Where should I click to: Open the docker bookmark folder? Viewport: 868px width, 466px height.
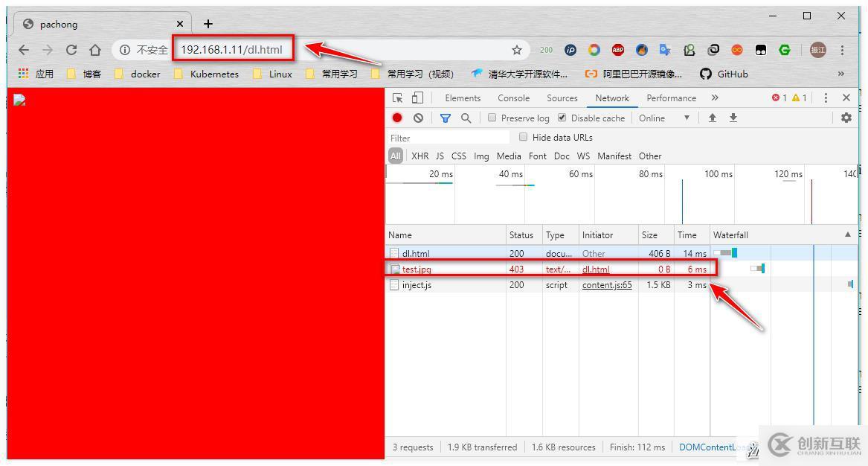point(138,74)
